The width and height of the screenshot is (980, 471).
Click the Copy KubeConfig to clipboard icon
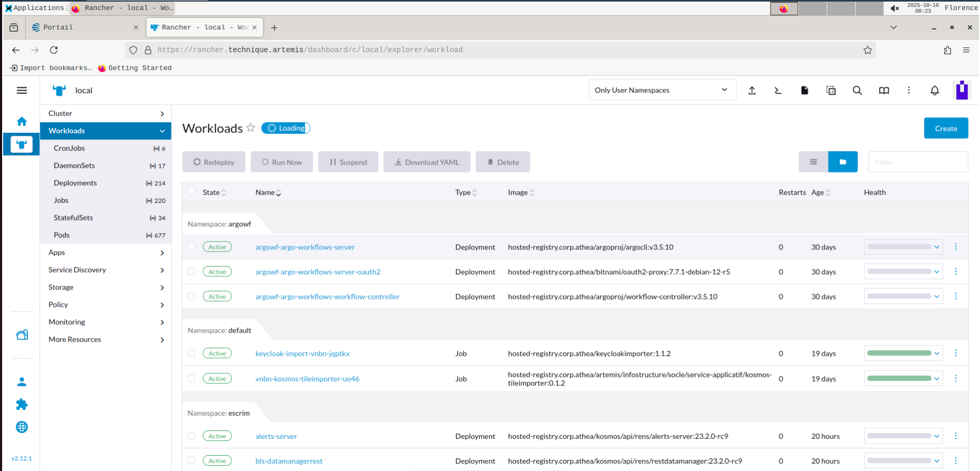831,91
